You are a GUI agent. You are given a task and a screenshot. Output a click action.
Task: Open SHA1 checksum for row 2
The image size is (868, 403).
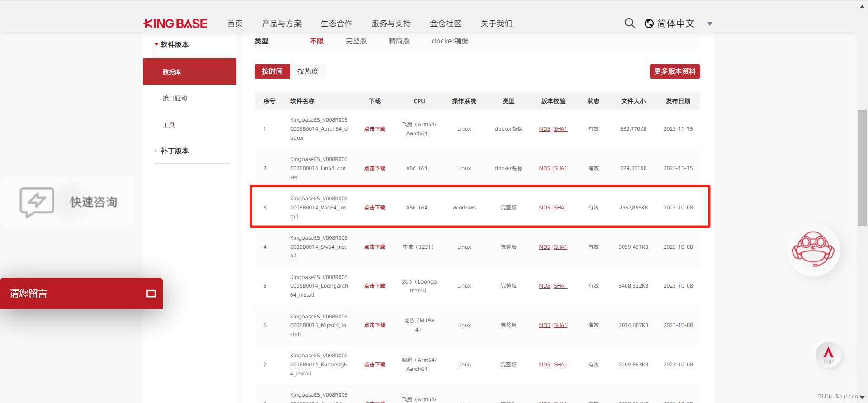561,168
